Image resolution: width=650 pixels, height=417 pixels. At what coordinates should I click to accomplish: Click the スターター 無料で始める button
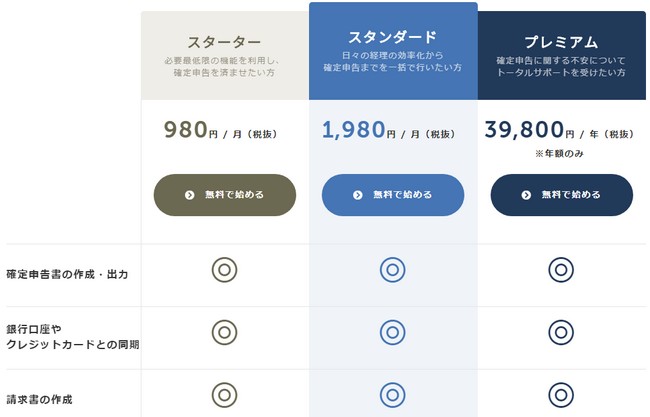coord(225,195)
